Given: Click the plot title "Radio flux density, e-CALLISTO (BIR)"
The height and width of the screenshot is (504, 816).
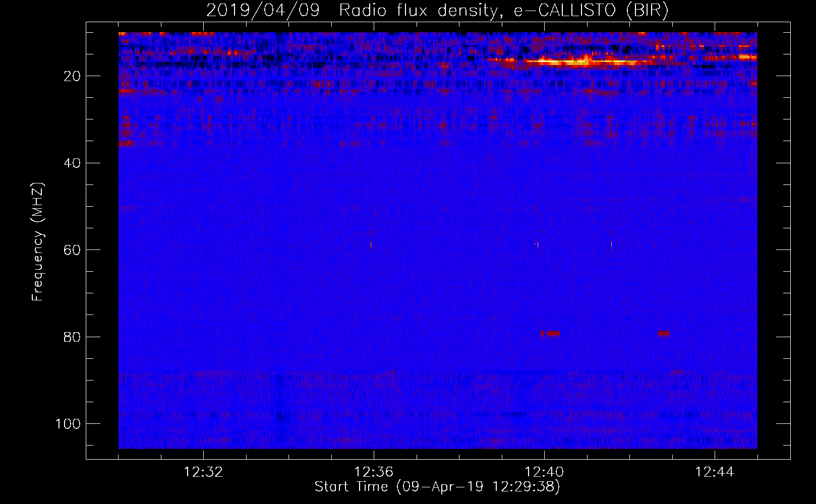Looking at the screenshot, I should tap(503, 11).
